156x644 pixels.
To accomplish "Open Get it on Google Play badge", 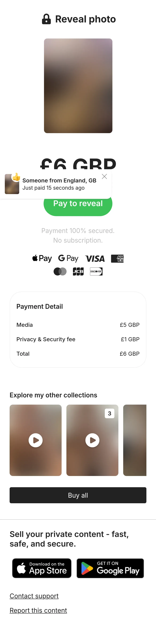I will pos(110,568).
